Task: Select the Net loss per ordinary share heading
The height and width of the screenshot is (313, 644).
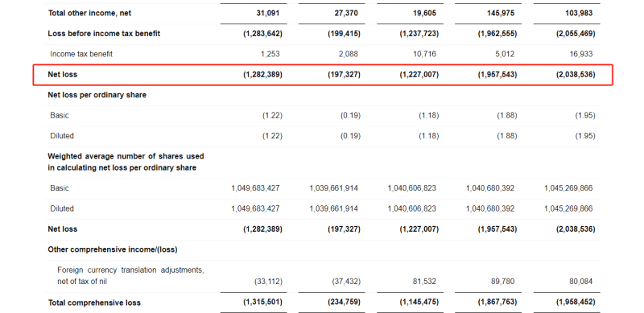Action: pos(97,95)
